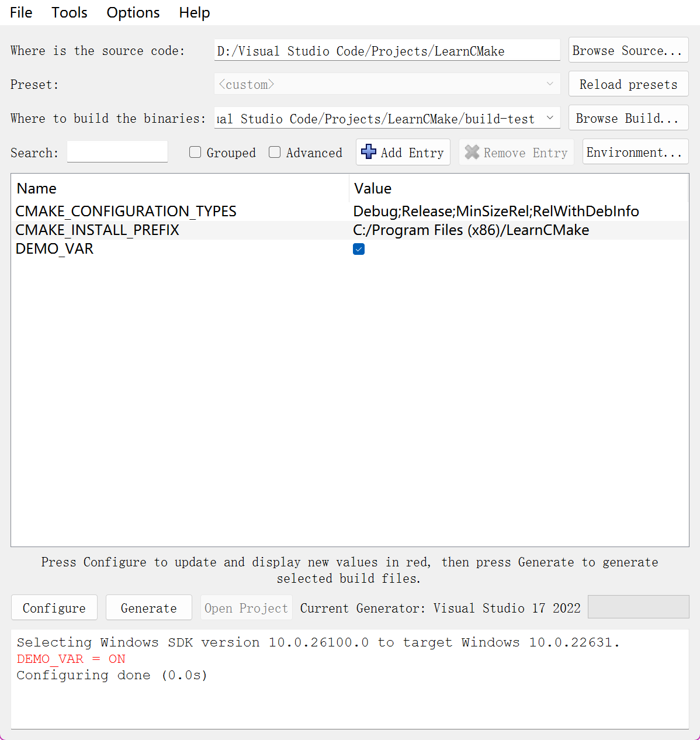Click into the Search input field

click(x=117, y=152)
